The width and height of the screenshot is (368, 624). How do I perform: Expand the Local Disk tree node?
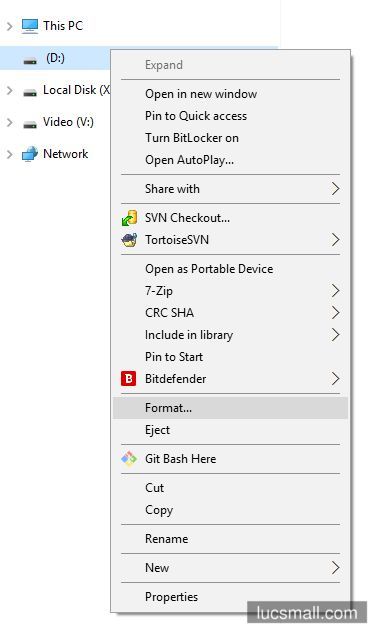pos(10,90)
